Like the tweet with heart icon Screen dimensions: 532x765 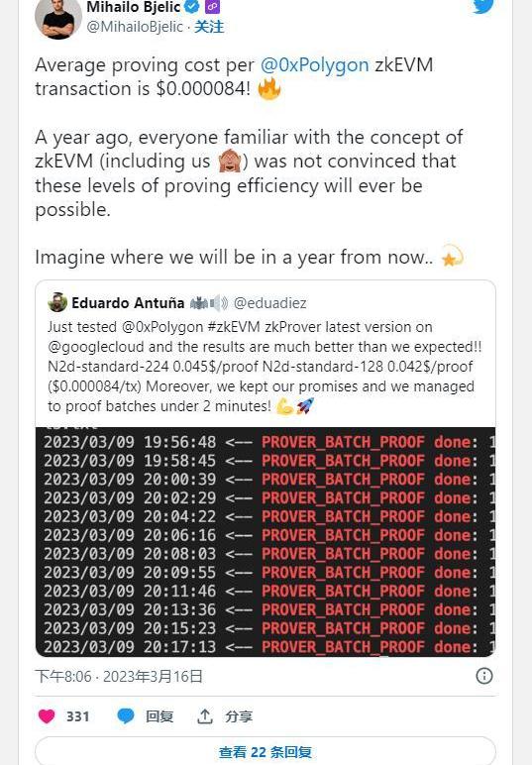[x=47, y=716]
